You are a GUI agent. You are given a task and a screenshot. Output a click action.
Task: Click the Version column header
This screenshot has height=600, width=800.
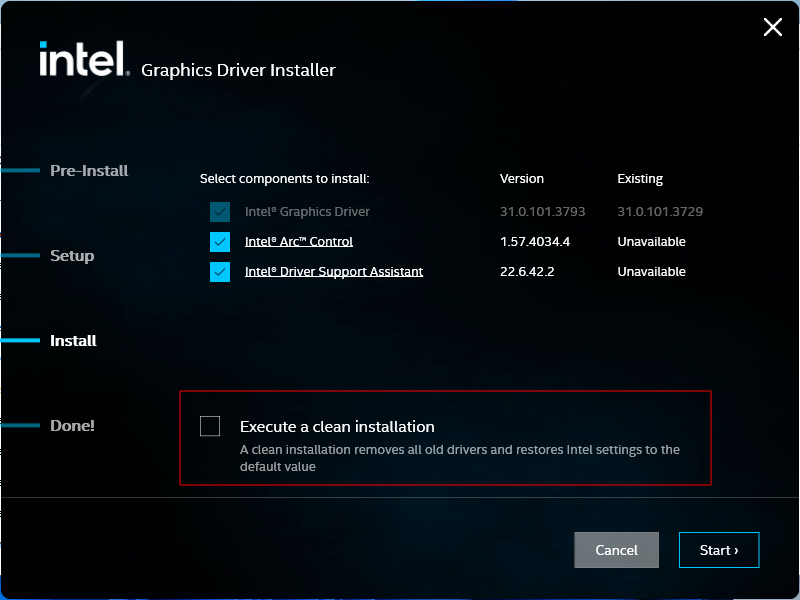coord(521,178)
